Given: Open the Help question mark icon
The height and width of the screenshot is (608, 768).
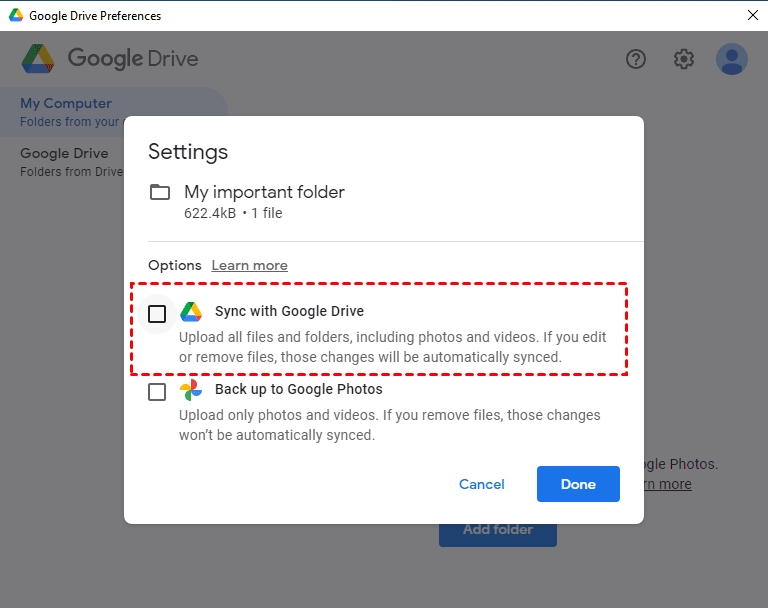Looking at the screenshot, I should tap(636, 59).
